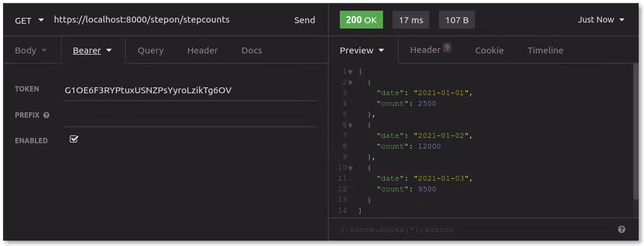The image size is (644, 246).
Task: Open the Just Now response history dropdown
Action: pos(601,20)
